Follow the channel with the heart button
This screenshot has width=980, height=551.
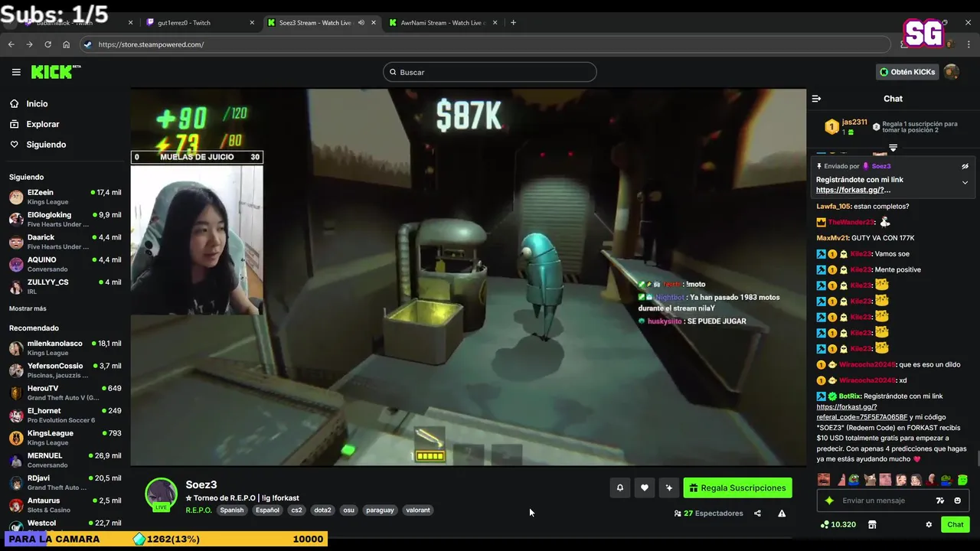click(x=645, y=487)
